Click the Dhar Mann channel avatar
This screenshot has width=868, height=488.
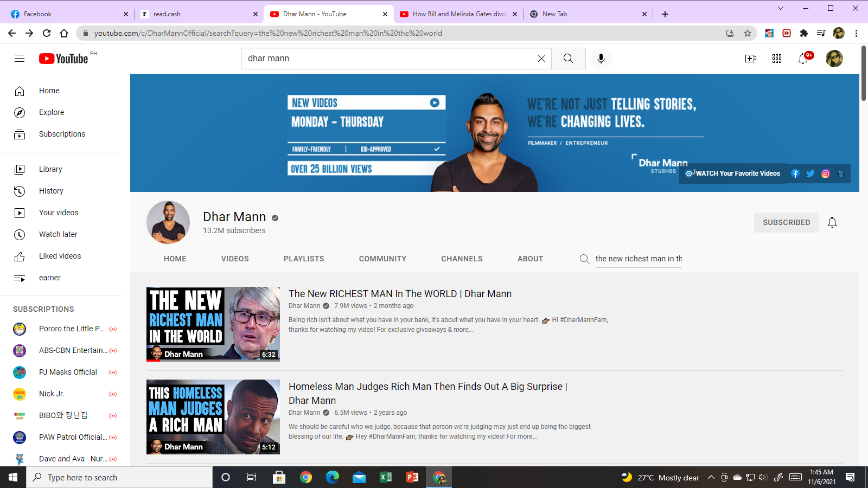click(168, 222)
